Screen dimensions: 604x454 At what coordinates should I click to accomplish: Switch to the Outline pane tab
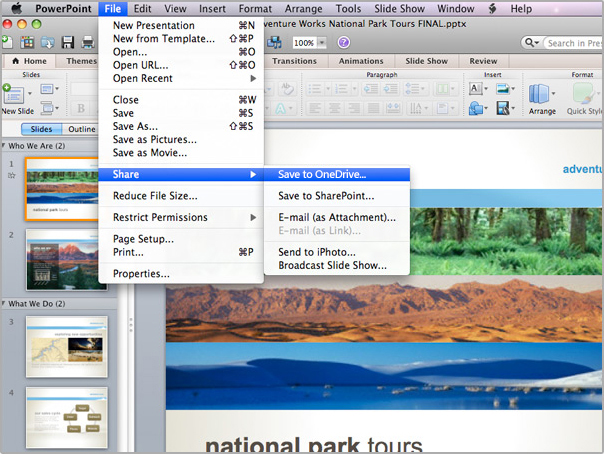81,129
